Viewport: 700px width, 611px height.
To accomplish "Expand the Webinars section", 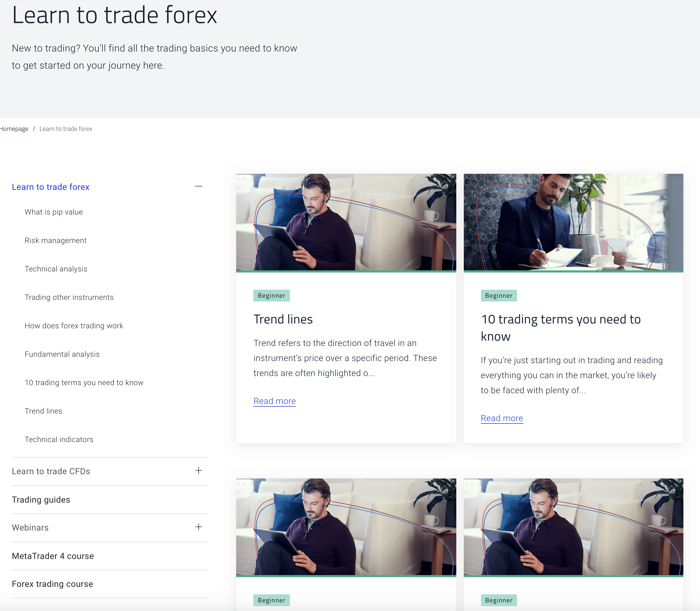I will (x=199, y=527).
